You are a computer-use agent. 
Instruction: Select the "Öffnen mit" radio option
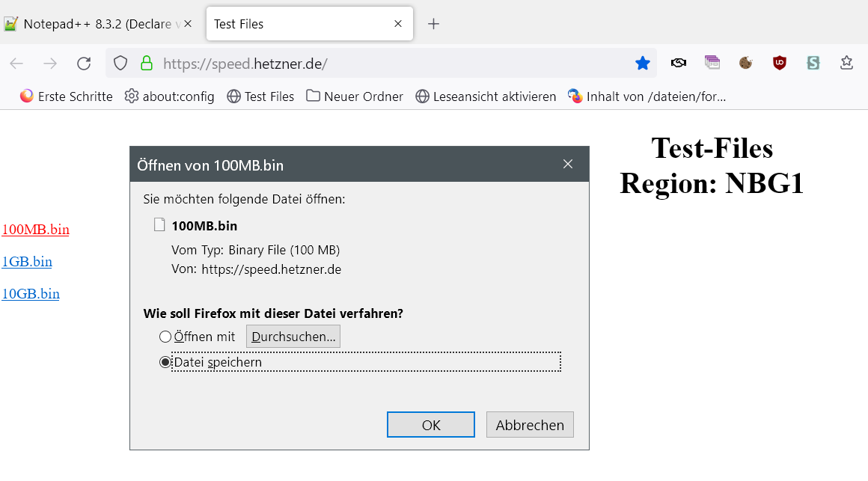pyautogui.click(x=165, y=337)
